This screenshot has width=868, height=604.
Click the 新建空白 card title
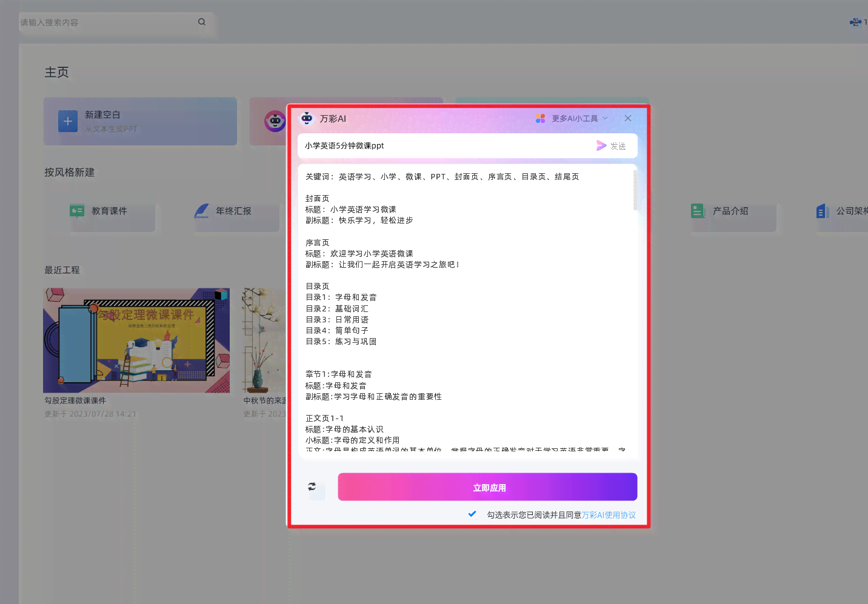click(102, 114)
